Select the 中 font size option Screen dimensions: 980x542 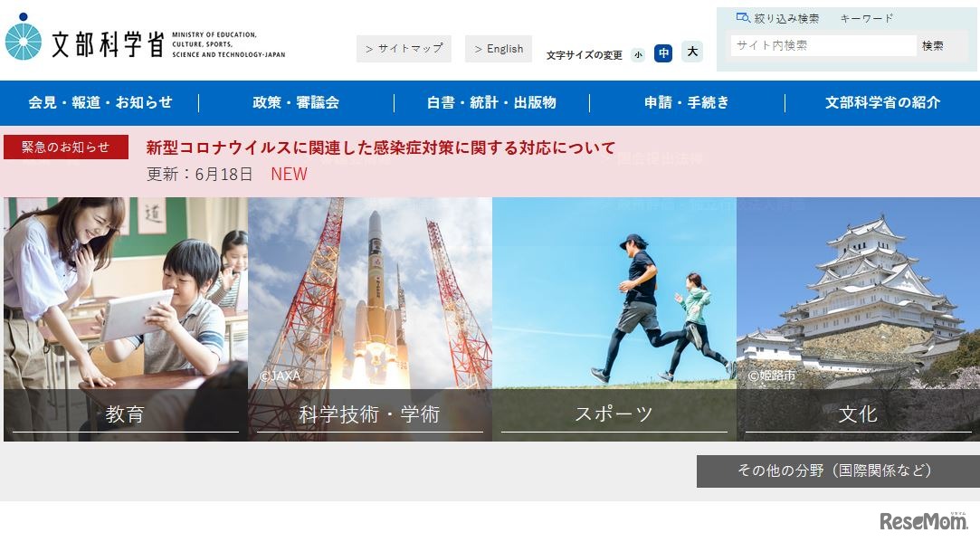663,54
